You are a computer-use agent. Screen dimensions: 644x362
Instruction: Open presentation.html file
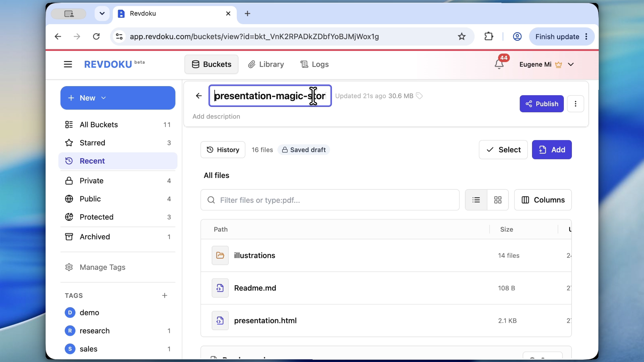[265, 320]
